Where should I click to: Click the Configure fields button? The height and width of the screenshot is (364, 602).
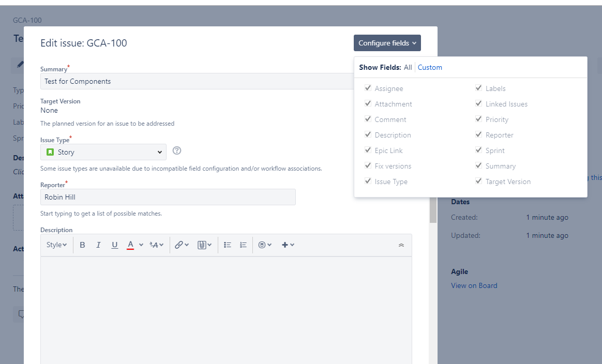[387, 43]
